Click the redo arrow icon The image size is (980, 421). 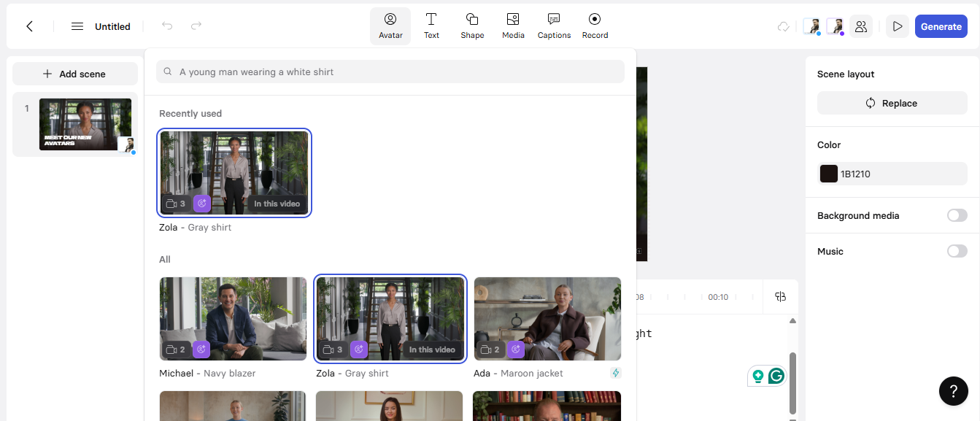click(x=196, y=26)
